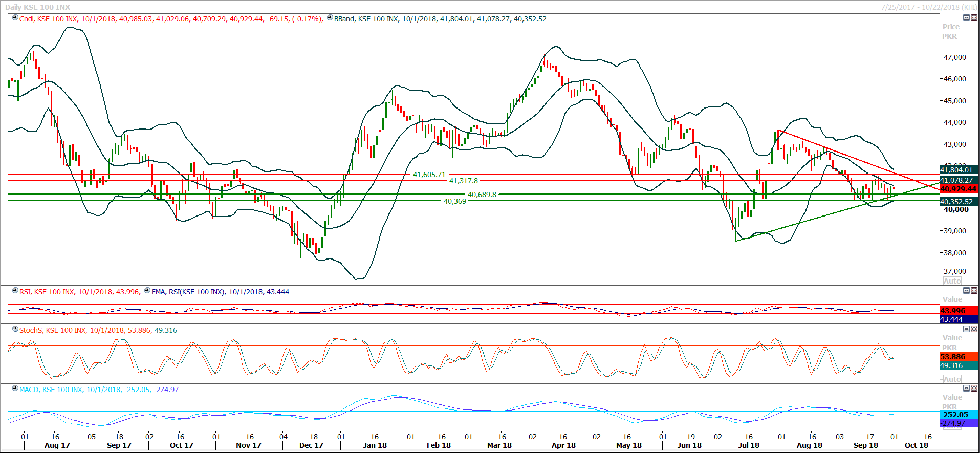
Task: Select the 41,605.71 resistance level label
Action: tap(429, 175)
